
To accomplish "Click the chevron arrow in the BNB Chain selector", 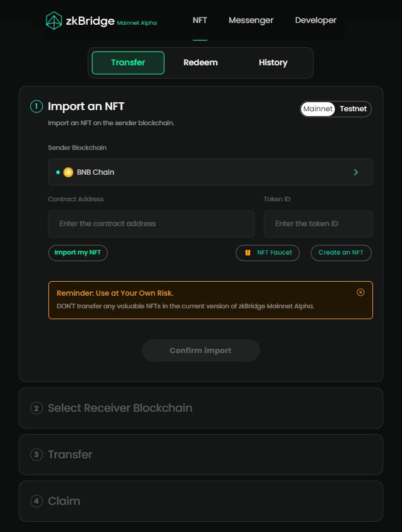I will click(355, 172).
